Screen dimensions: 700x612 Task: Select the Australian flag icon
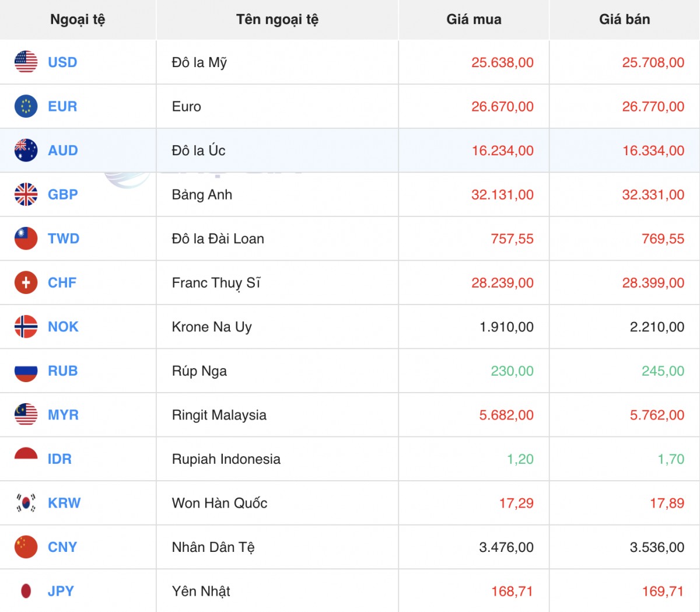26,151
